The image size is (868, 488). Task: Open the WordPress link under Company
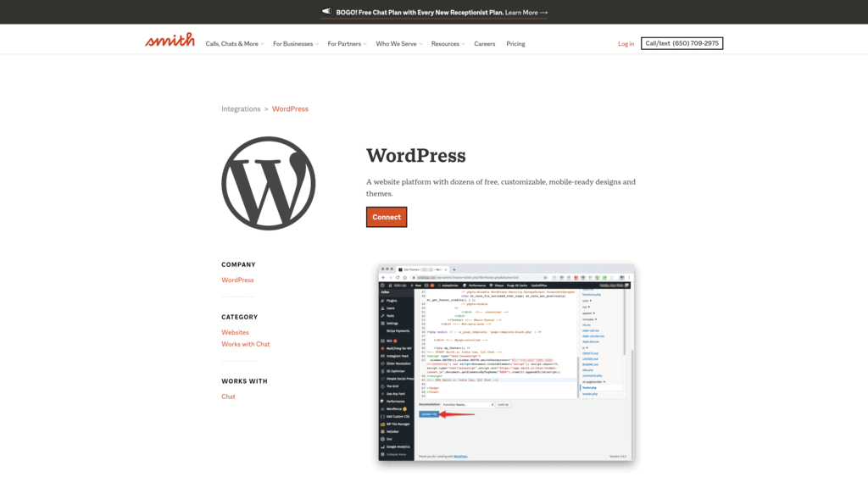point(237,280)
